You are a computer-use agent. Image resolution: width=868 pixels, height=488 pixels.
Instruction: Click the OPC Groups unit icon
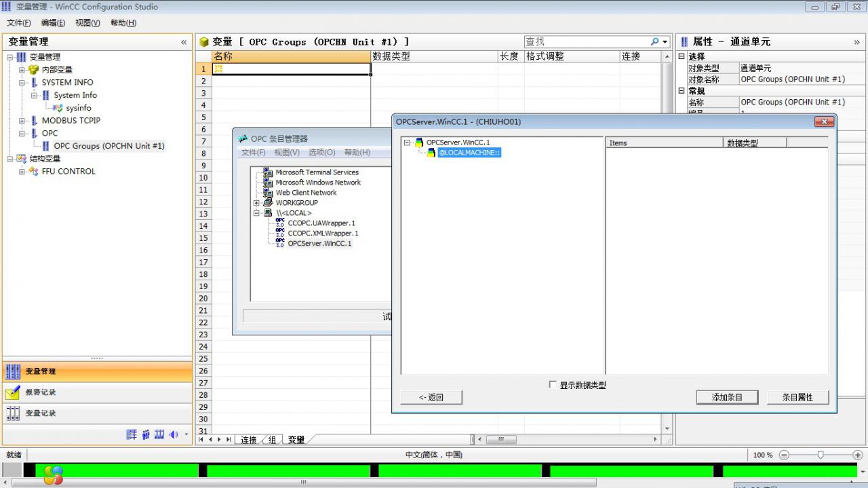pyautogui.click(x=46, y=146)
